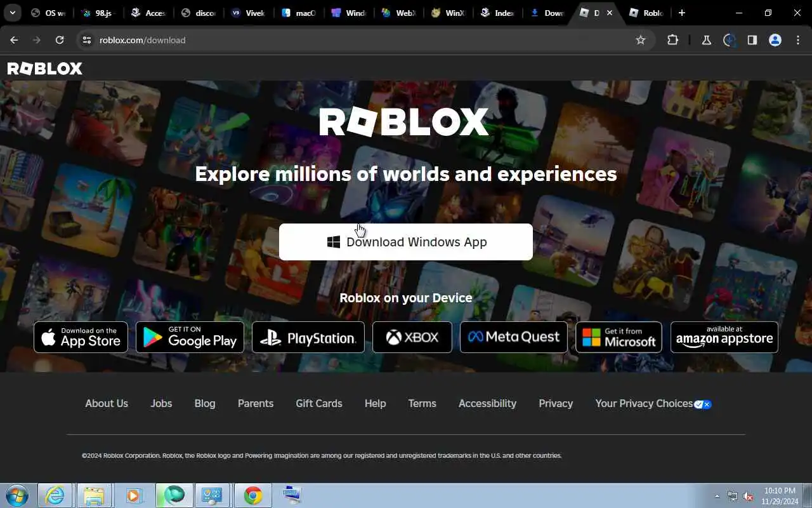Open the Help footer link

coord(375,403)
